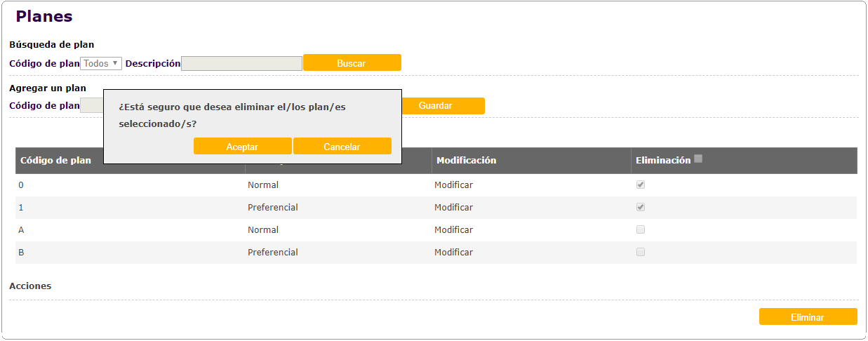Click Aceptar in the confirmation dialog
Viewport: 868px width, 341px height.
[242, 147]
